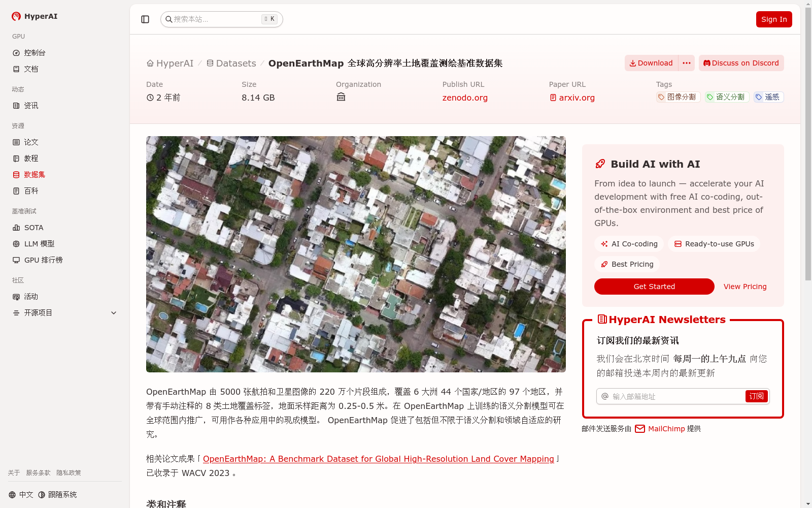Click the search magnifier icon
This screenshot has height=508, width=812.
(x=169, y=19)
